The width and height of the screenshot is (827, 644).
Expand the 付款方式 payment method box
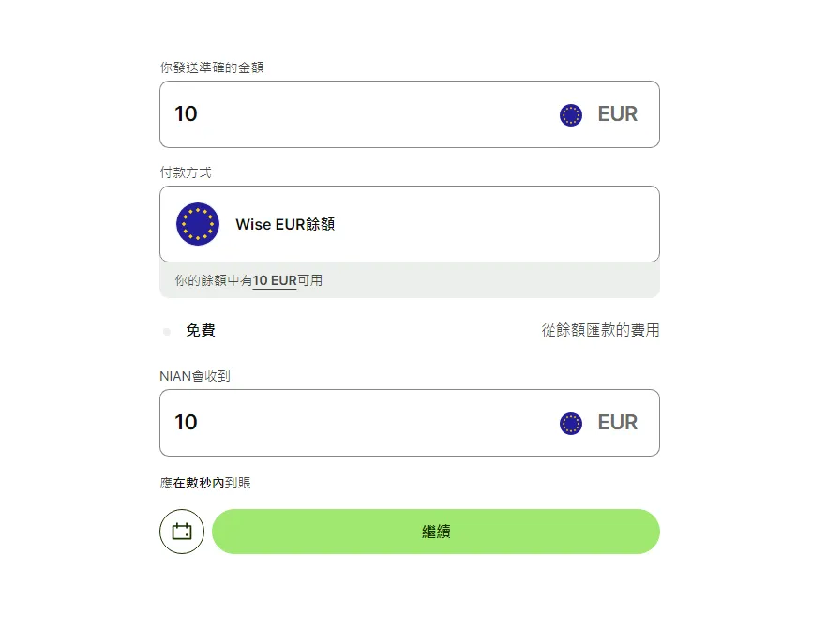[x=410, y=224]
